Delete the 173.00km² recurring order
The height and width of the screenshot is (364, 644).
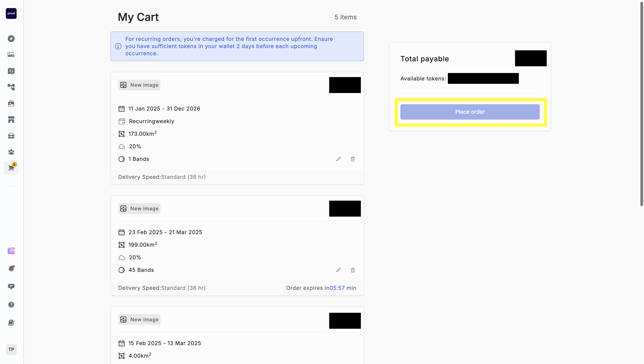coord(353,159)
